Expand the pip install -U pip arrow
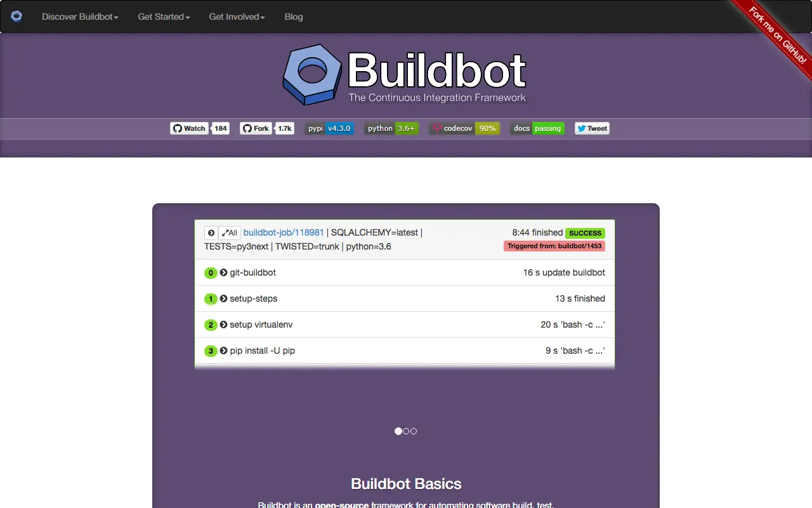Screen dimensions: 812x508 [223, 351]
